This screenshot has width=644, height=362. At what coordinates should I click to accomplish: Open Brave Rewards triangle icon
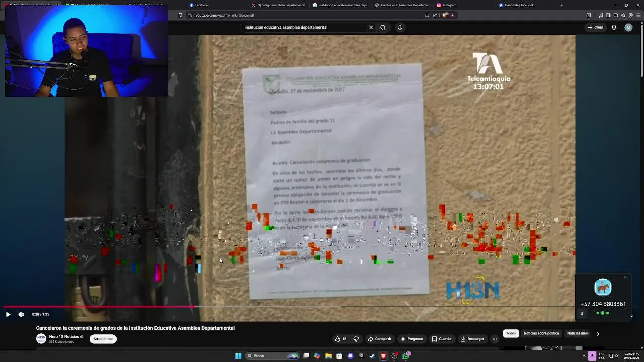(452, 15)
